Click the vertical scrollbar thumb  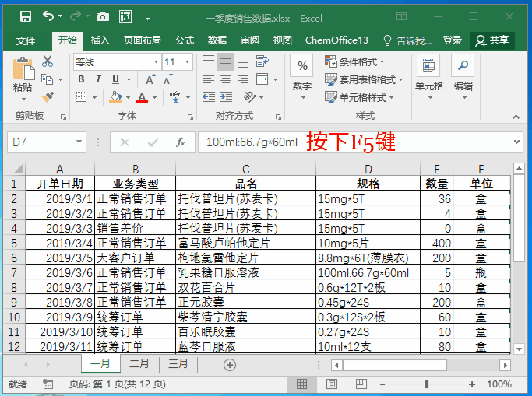(519, 218)
